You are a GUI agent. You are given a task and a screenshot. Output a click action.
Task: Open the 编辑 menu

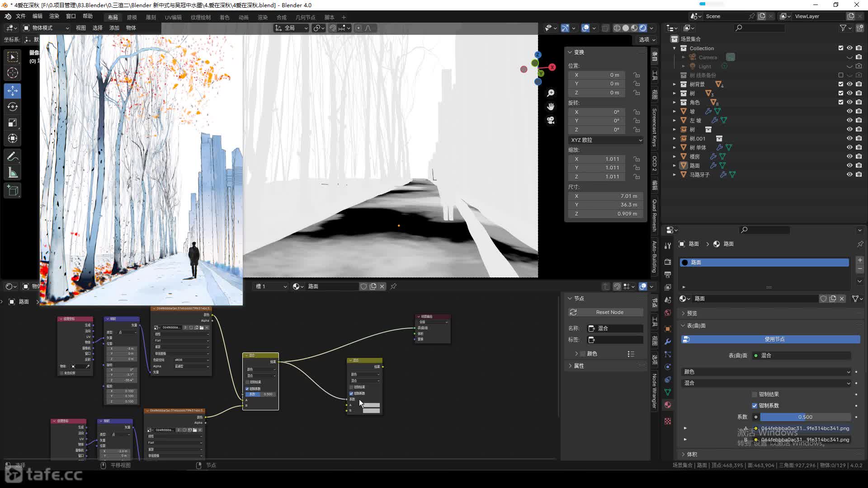click(38, 16)
